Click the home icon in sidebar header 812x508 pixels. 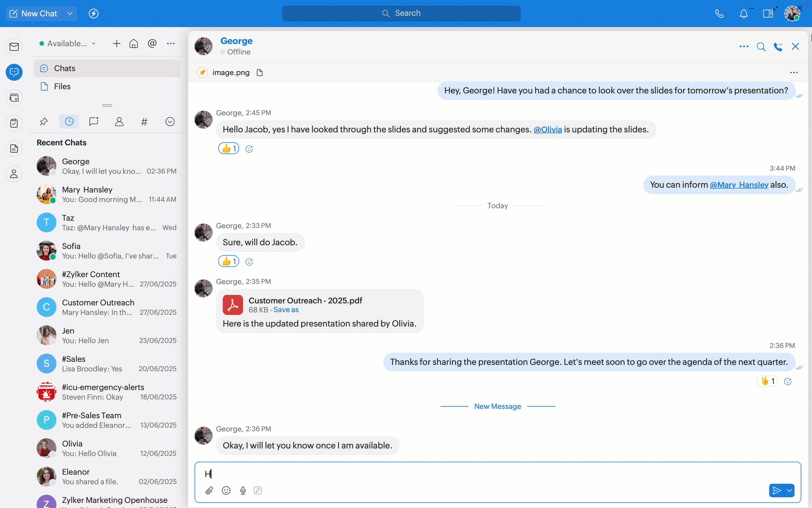pos(134,43)
